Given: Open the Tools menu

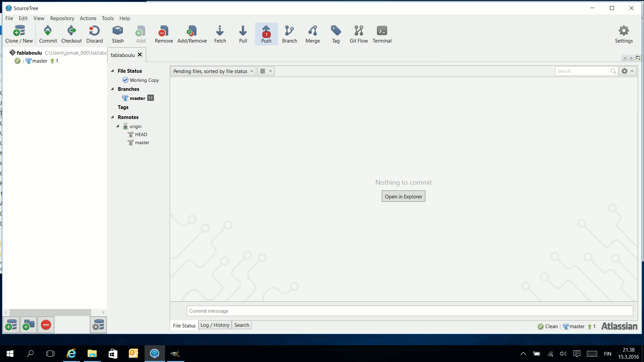Looking at the screenshot, I should click(x=108, y=18).
